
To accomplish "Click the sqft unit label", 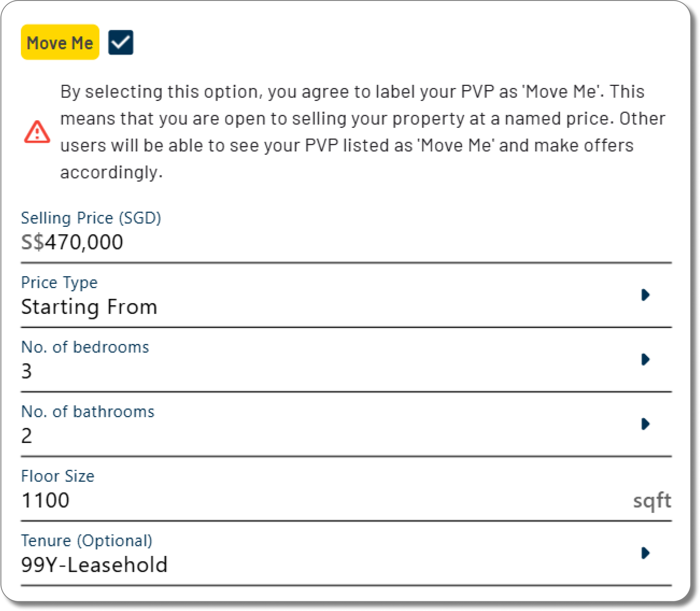I will [x=652, y=501].
